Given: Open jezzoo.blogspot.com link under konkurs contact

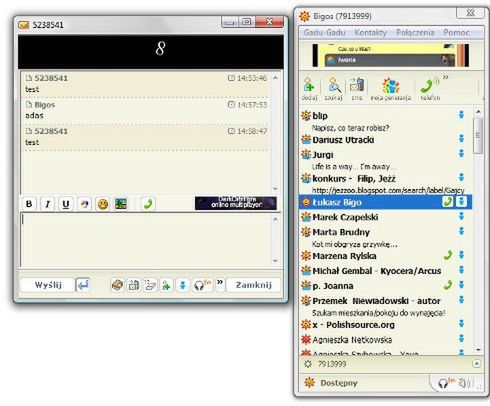Looking at the screenshot, I should click(x=388, y=190).
